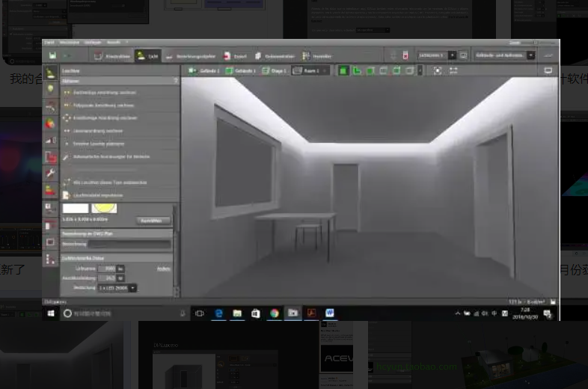Open the Export mode tab
This screenshot has width=588, height=389.
(235, 56)
